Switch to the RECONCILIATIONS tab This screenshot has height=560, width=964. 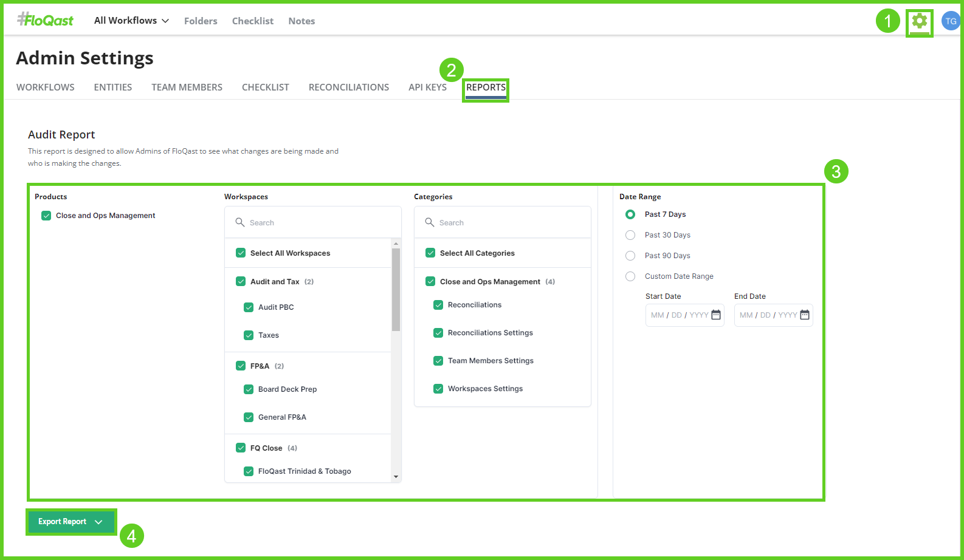point(349,87)
